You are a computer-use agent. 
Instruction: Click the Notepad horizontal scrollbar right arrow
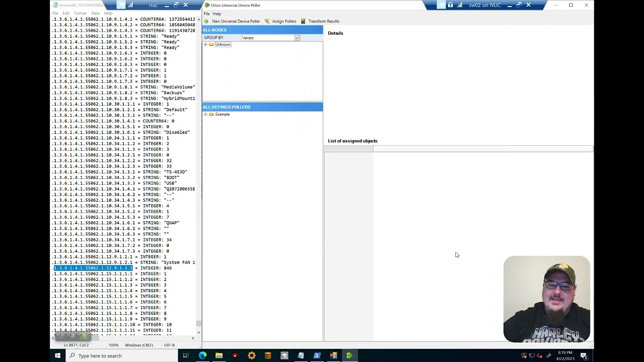pos(193,338)
